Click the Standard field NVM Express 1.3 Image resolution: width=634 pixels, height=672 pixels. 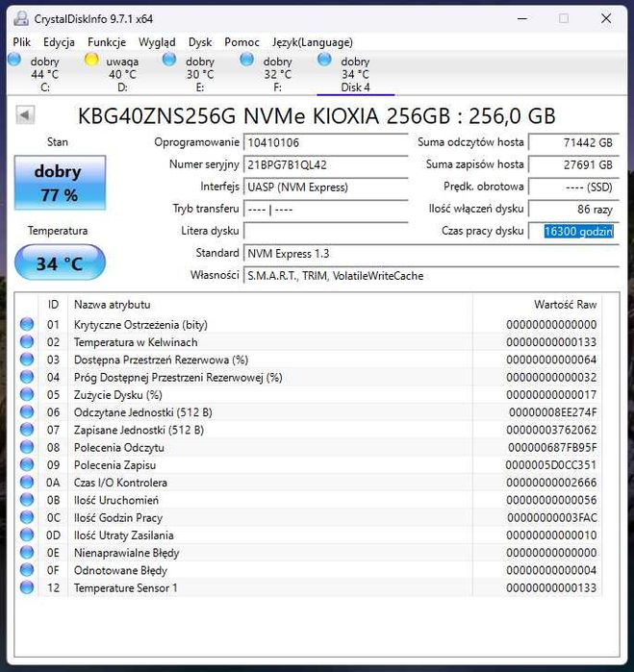tap(431, 253)
